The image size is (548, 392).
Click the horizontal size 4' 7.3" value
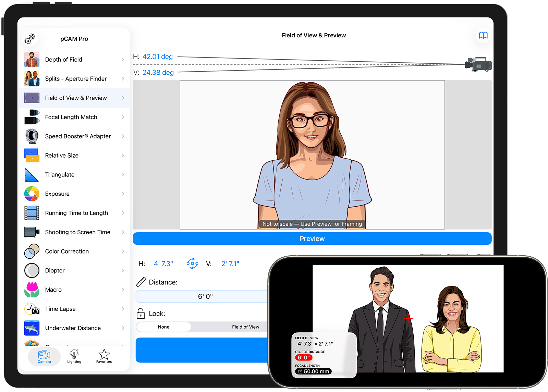click(163, 264)
